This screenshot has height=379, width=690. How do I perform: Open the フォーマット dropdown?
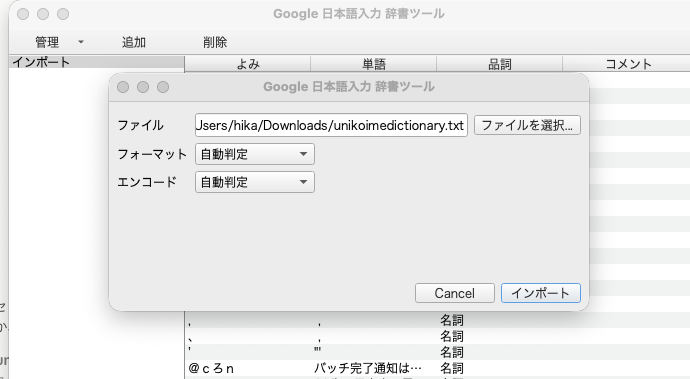[x=255, y=154]
